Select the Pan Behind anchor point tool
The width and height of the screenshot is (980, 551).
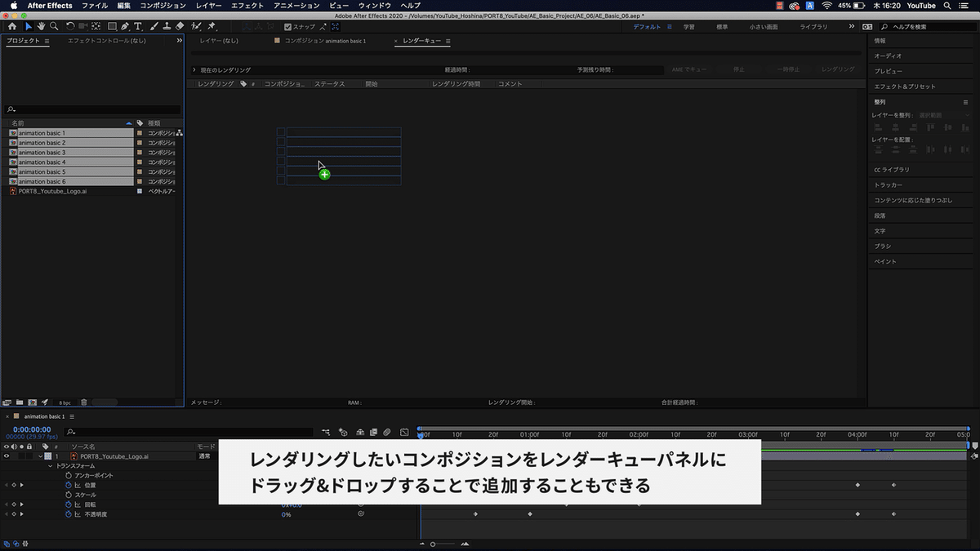click(96, 27)
